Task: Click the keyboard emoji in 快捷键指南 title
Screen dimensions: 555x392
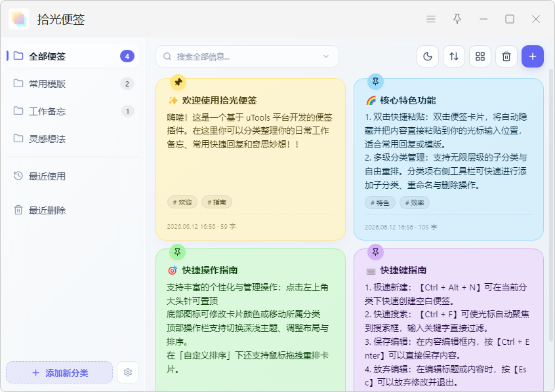Action: (371, 271)
